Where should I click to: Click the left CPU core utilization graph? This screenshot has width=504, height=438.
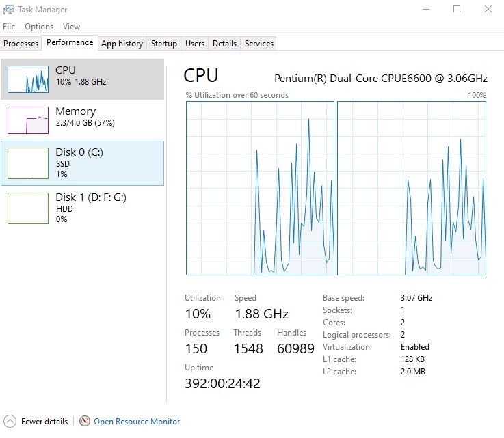pos(260,188)
